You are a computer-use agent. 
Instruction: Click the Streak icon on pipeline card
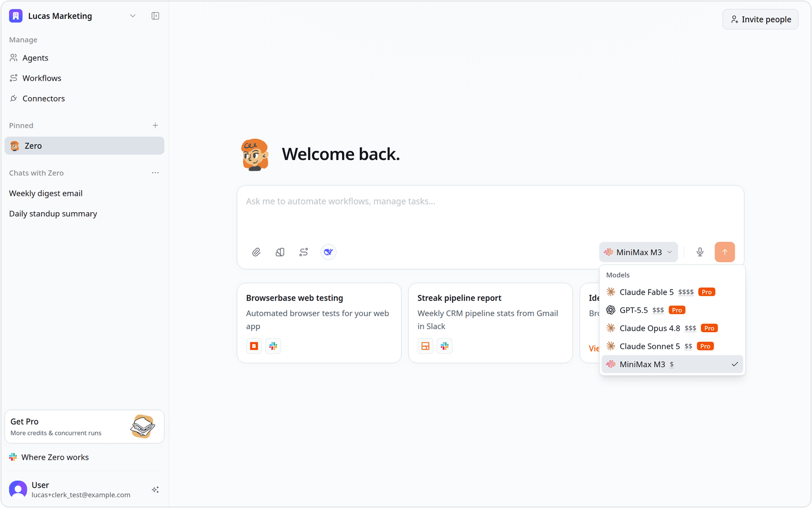pos(425,346)
